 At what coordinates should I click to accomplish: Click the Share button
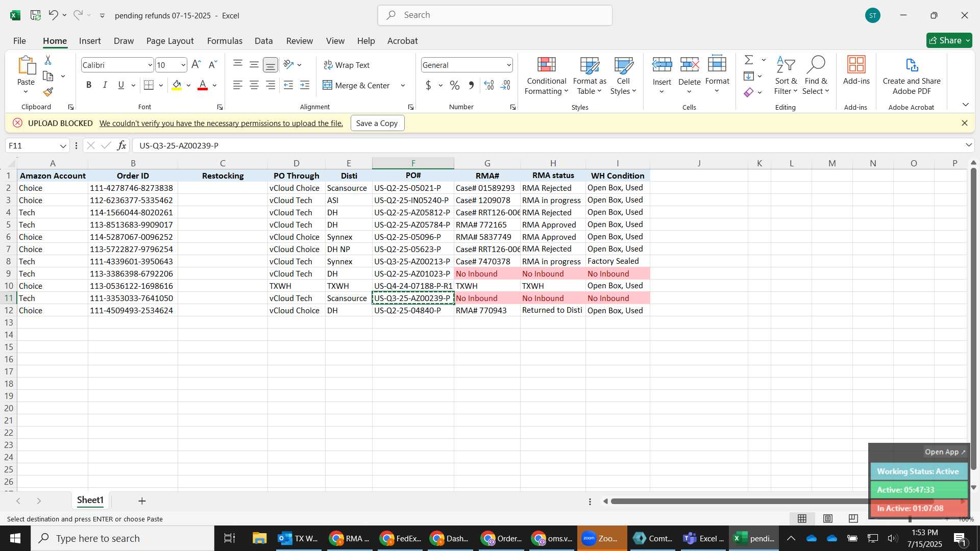(x=949, y=40)
